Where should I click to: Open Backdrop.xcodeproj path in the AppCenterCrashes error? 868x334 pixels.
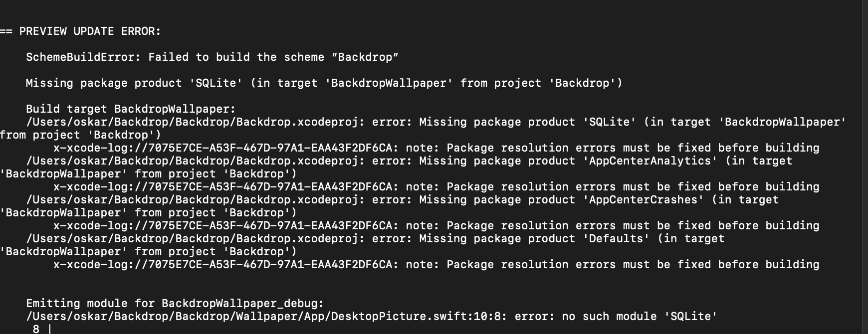pos(192,200)
